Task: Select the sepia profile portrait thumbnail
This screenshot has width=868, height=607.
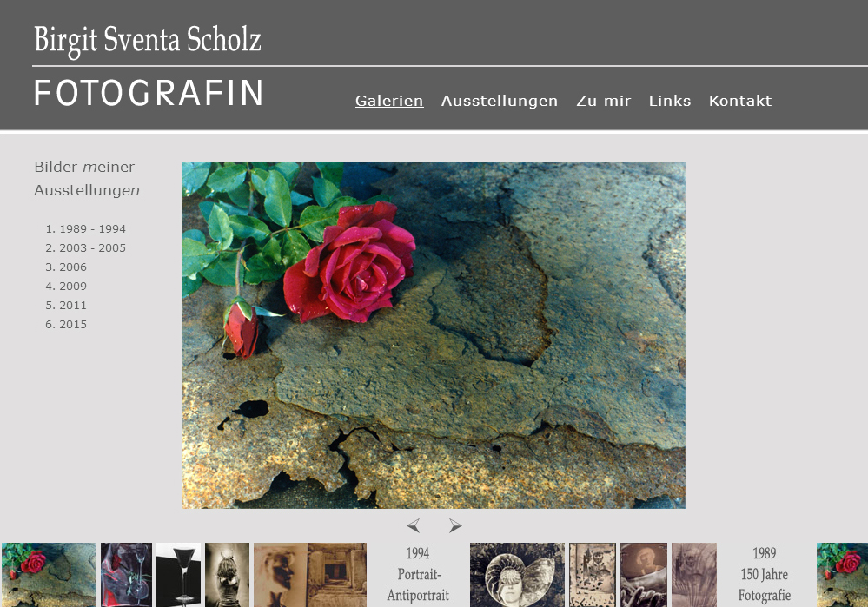Action: click(x=280, y=575)
